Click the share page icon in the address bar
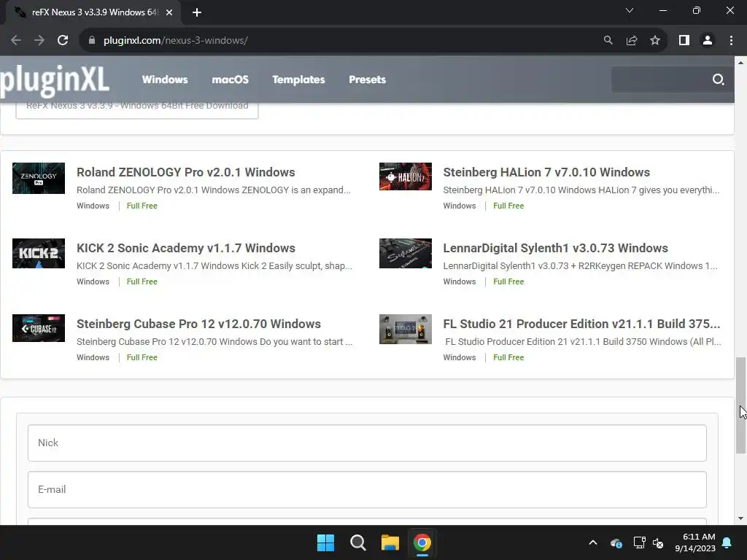This screenshot has height=560, width=747. 632,41
